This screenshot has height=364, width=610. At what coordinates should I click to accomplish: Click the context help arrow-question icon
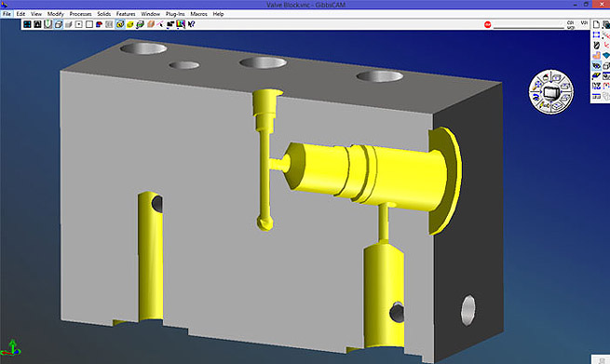[191, 24]
